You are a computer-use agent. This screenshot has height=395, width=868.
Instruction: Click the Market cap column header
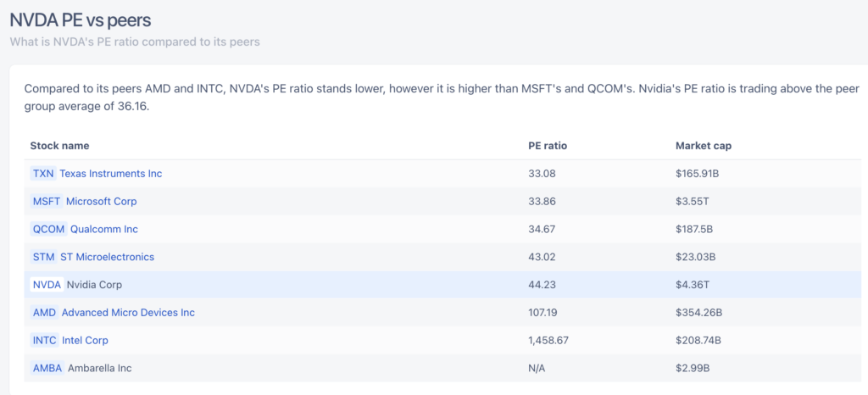[x=704, y=146]
